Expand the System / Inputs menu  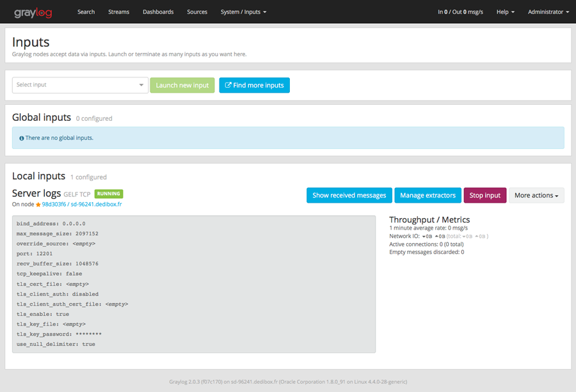(x=243, y=12)
